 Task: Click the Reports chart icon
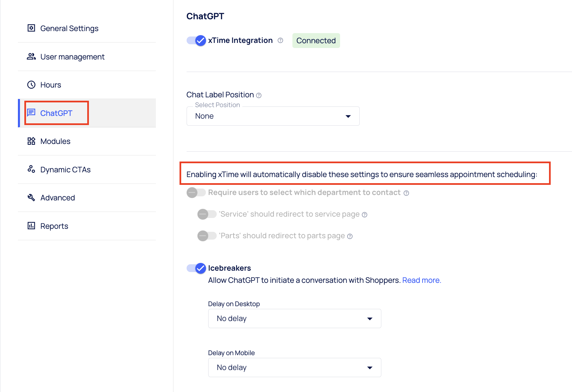pyautogui.click(x=31, y=226)
